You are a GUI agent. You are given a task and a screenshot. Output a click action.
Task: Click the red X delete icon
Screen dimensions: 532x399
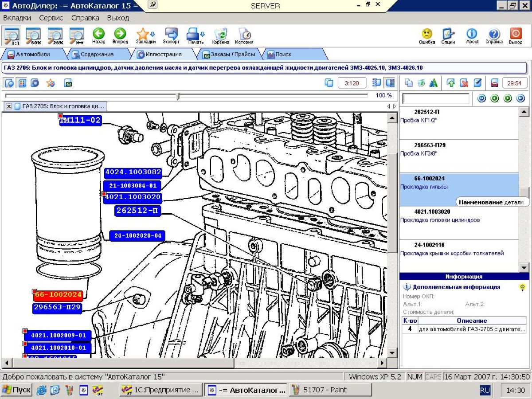(464, 83)
